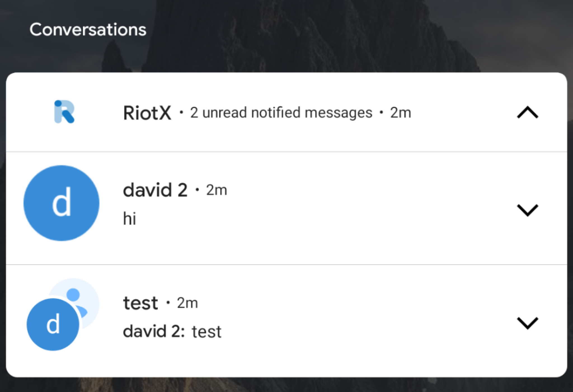This screenshot has height=392, width=573.
Task: Click the 2m timestamp beside david 2
Action: pyautogui.click(x=217, y=190)
